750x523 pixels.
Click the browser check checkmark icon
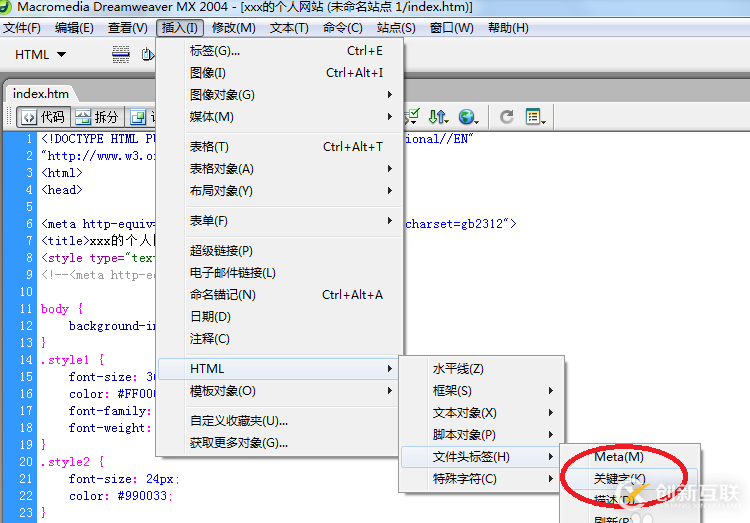pos(412,116)
